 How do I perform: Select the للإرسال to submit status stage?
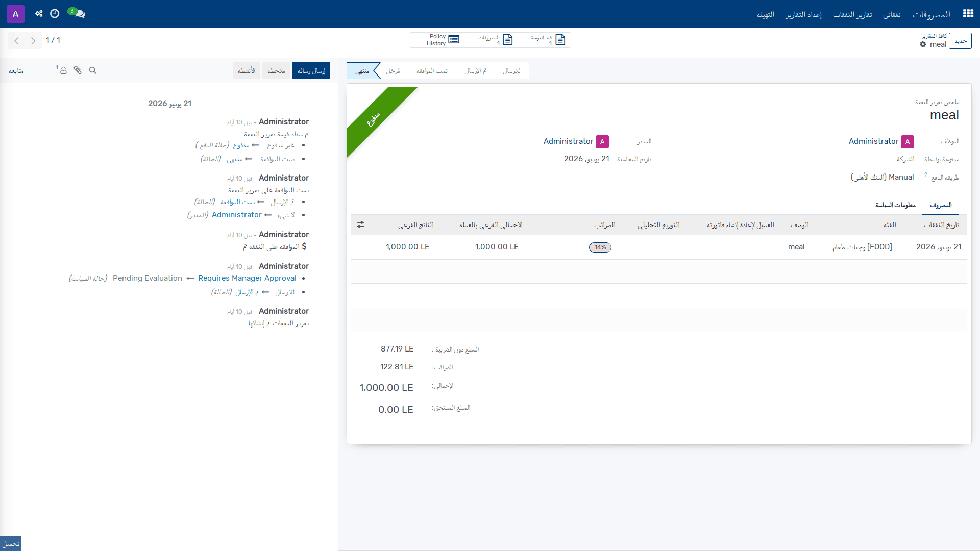click(x=511, y=71)
